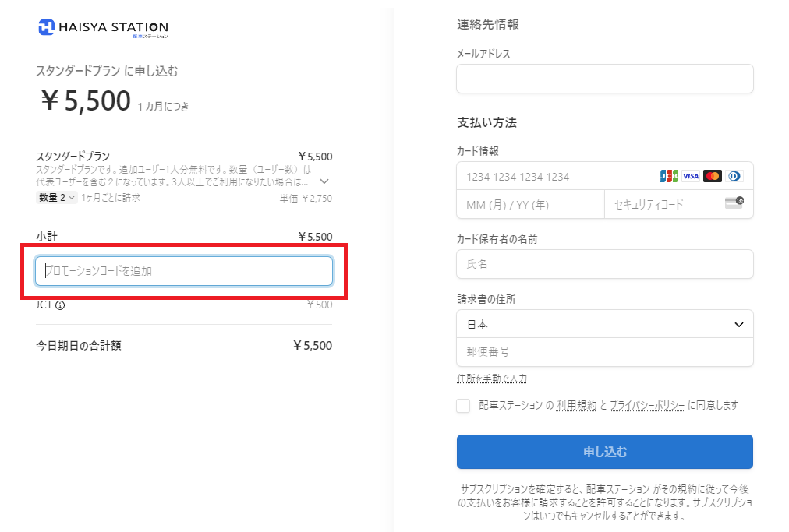Click the カード保有者の名前 name field

[604, 264]
